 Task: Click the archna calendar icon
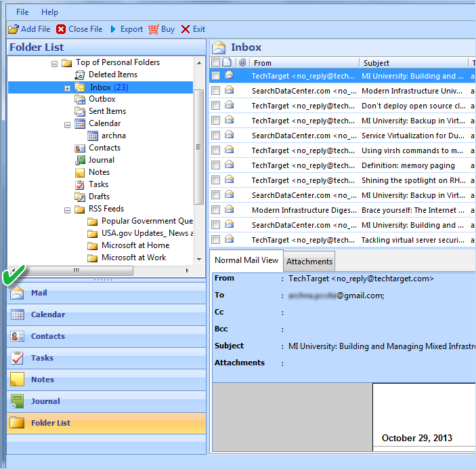tap(93, 136)
